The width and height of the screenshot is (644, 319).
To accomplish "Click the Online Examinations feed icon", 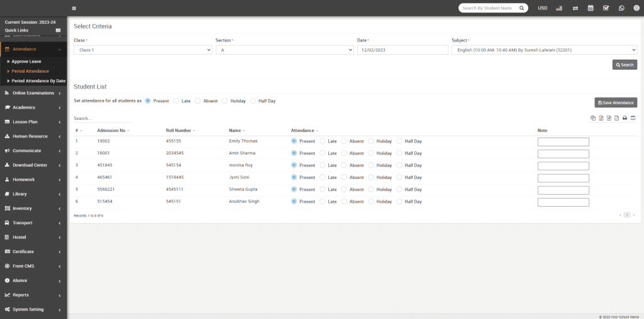I will pos(7,93).
